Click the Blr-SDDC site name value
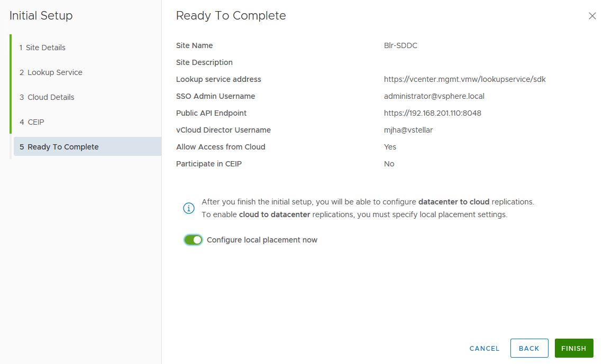 (x=400, y=45)
